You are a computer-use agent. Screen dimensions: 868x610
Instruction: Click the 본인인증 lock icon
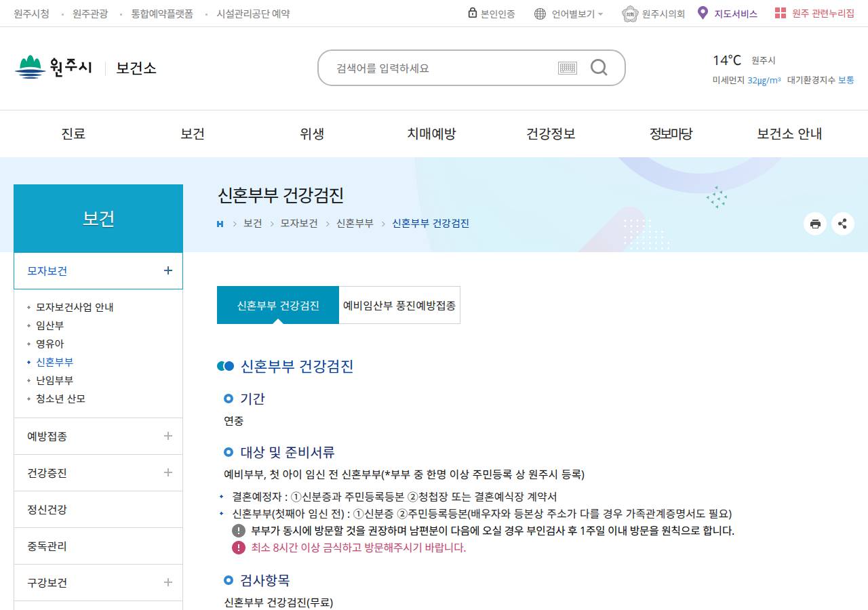pyautogui.click(x=473, y=13)
